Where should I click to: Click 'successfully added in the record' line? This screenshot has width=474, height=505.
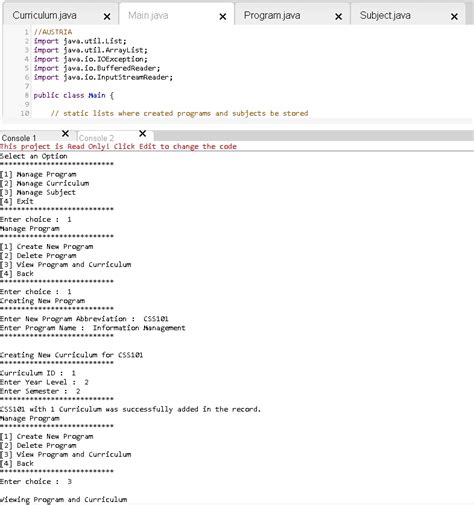pyautogui.click(x=130, y=409)
